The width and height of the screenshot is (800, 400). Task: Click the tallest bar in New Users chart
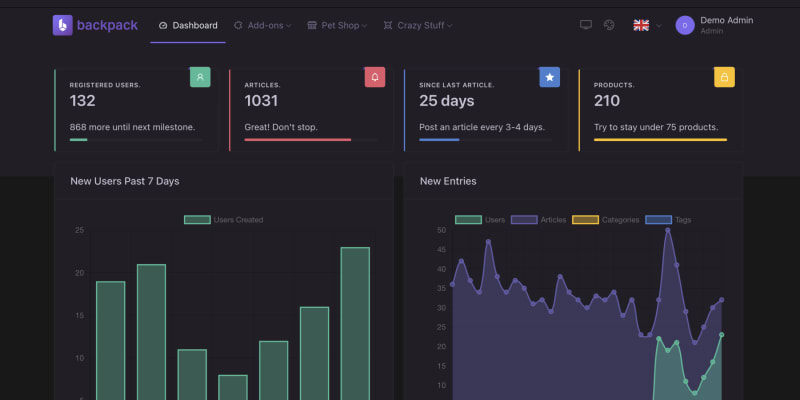[x=355, y=320]
